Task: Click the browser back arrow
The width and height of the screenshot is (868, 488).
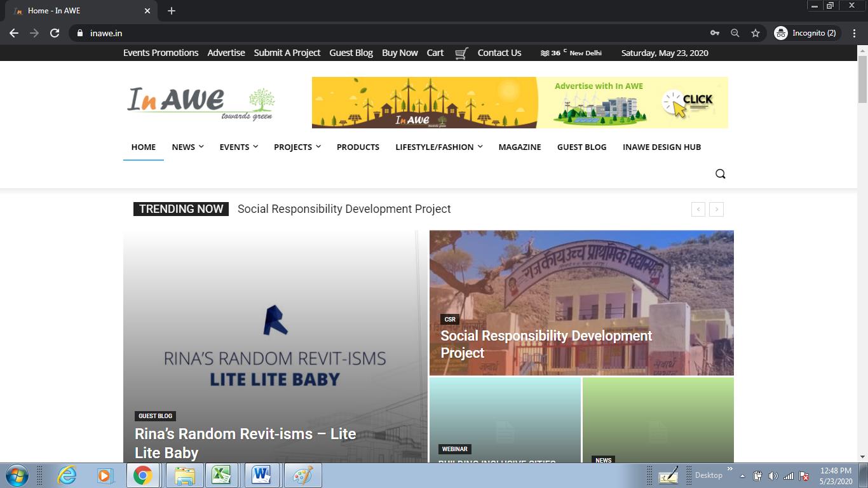Action: (14, 33)
